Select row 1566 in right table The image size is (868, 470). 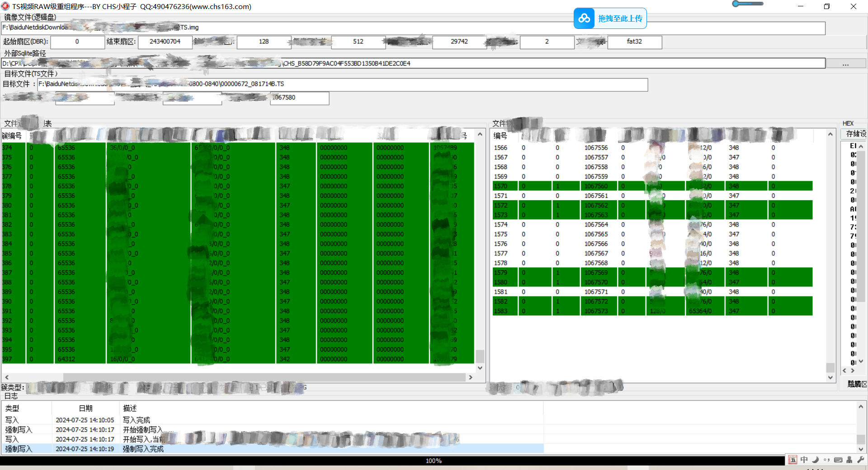tap(652, 148)
